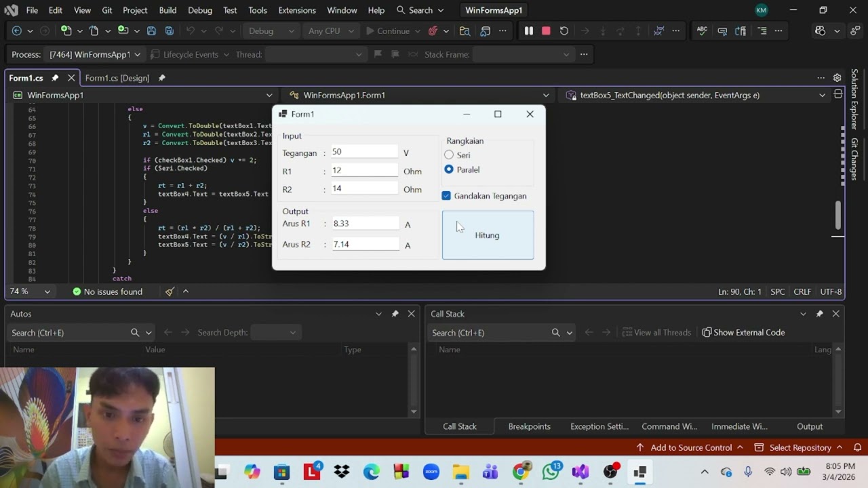Switch to the Breakpoints tab
The image size is (868, 488).
click(x=529, y=426)
